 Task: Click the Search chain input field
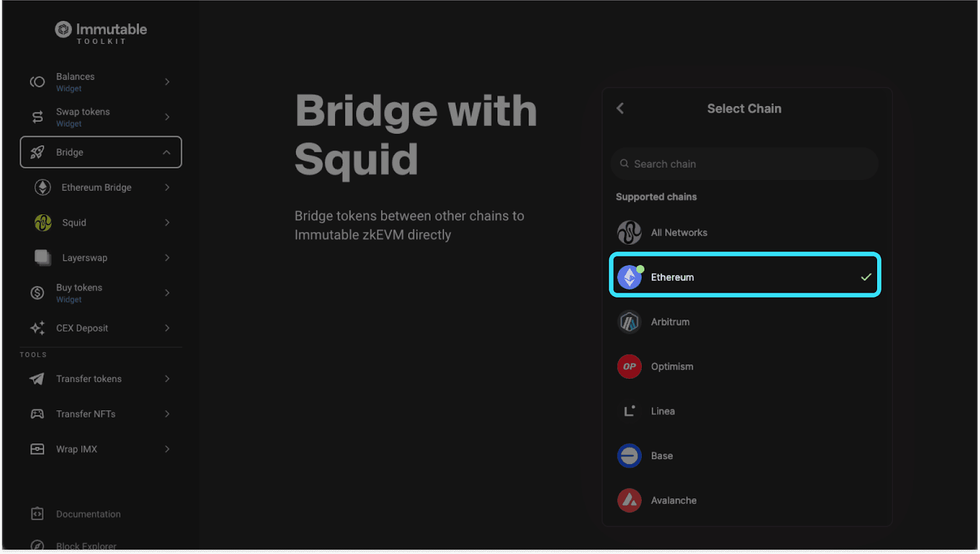point(744,163)
